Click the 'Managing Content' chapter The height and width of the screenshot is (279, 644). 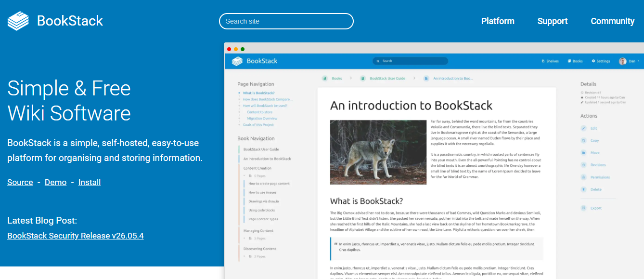[x=258, y=231]
